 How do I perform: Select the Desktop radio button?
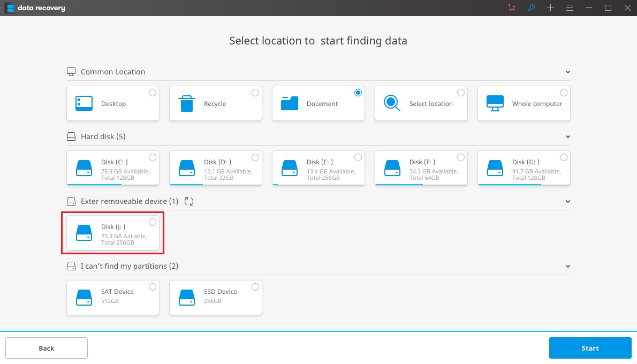(x=153, y=93)
